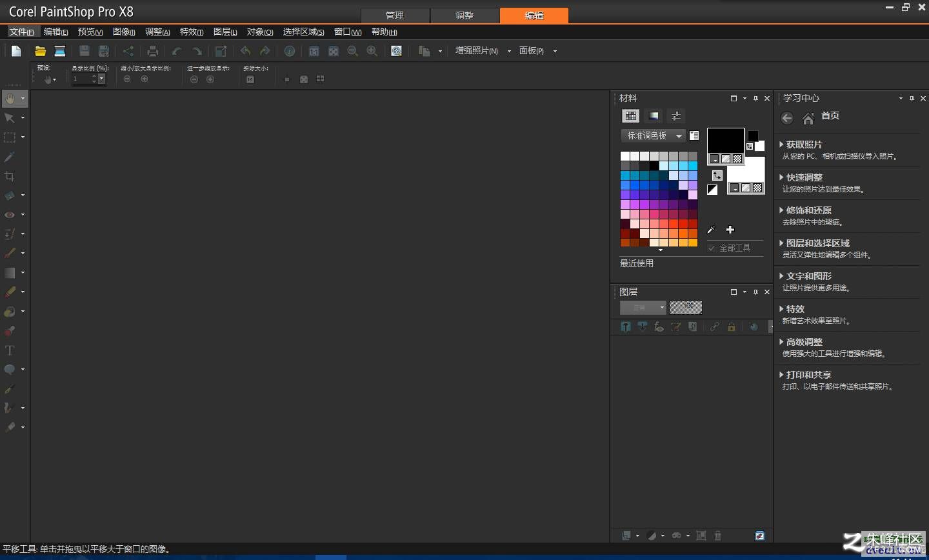Create a new image file
Screen dimensions: 929x560
[17, 51]
